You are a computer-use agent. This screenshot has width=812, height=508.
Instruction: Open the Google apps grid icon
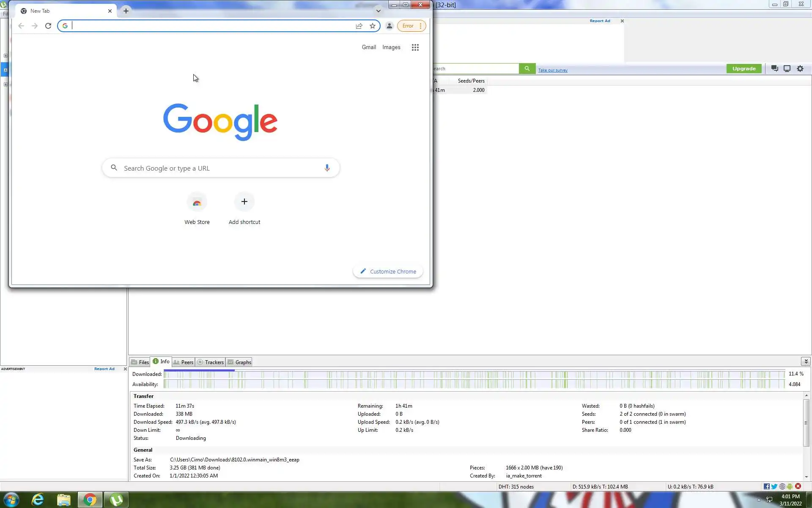[415, 47]
